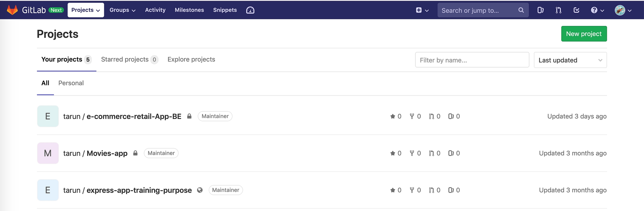Click star icon on e-commerce-retail-App-BE row
644x211 pixels.
[x=392, y=116]
